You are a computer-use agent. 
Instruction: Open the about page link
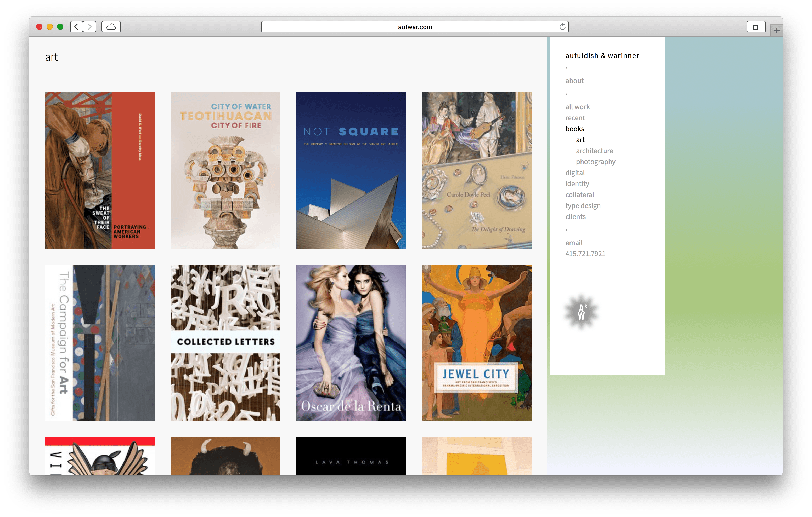click(574, 81)
